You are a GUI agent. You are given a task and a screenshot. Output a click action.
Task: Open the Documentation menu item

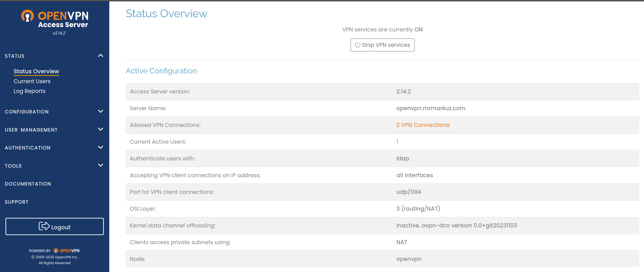28,184
